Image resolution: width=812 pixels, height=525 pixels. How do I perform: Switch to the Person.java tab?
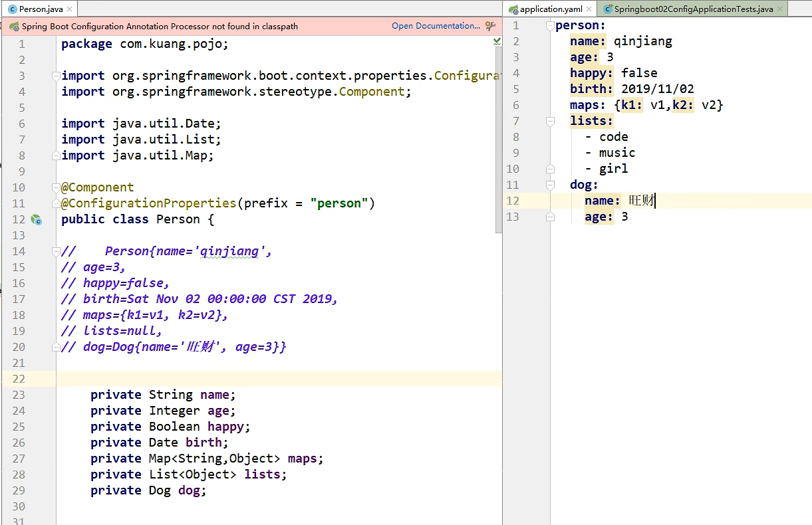41,9
